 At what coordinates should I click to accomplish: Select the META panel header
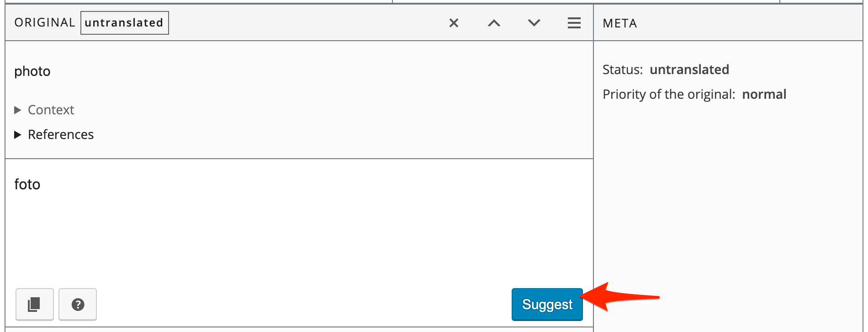(x=619, y=23)
